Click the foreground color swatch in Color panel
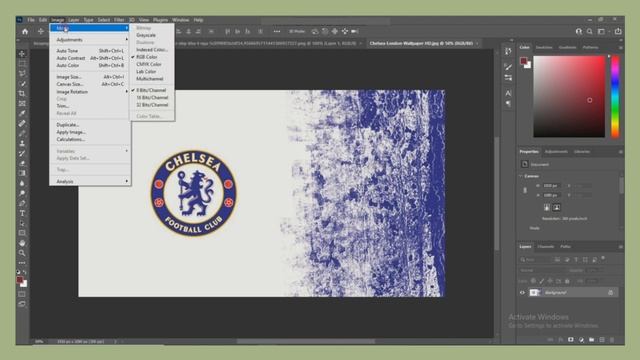640x360 pixels. (524, 61)
